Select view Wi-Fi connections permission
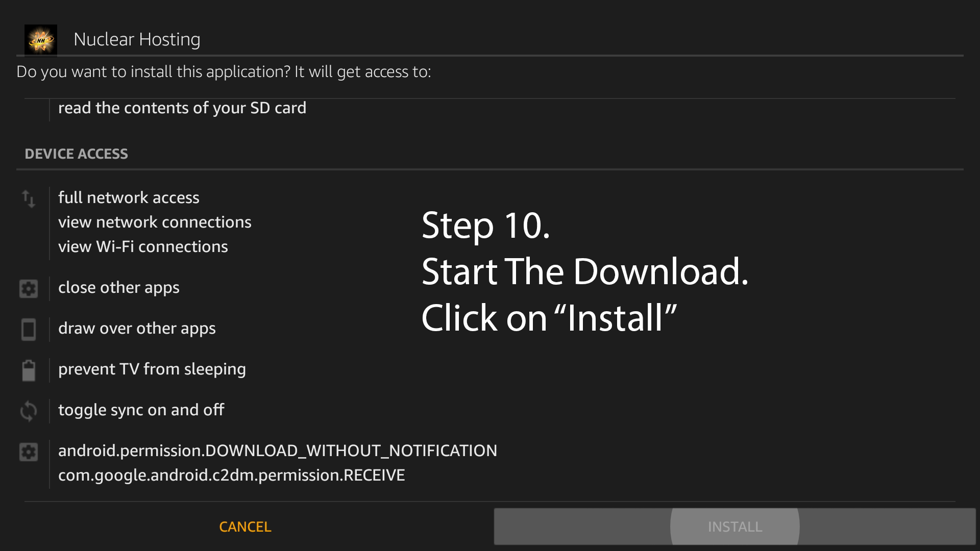 (x=143, y=246)
